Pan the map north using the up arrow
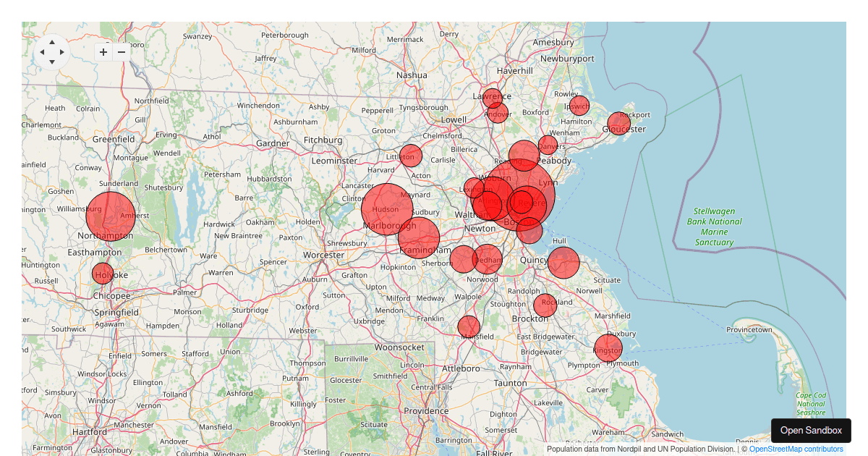868x456 pixels. point(51,43)
